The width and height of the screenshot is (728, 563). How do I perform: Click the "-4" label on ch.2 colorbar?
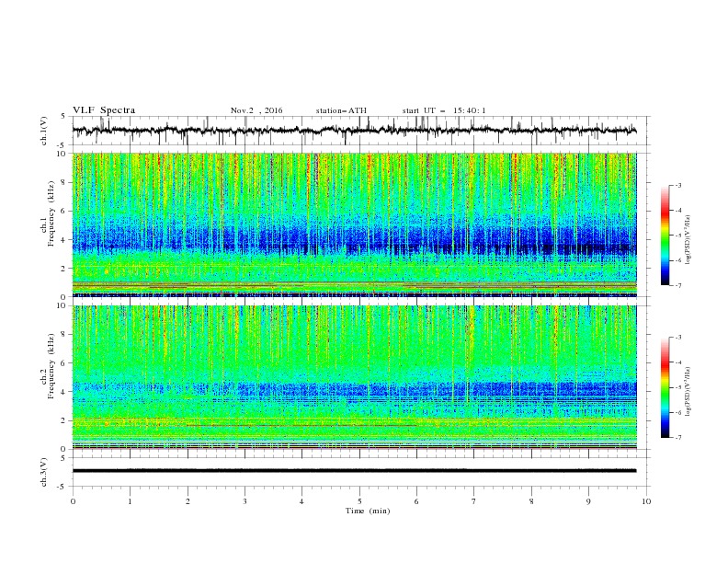(678, 362)
